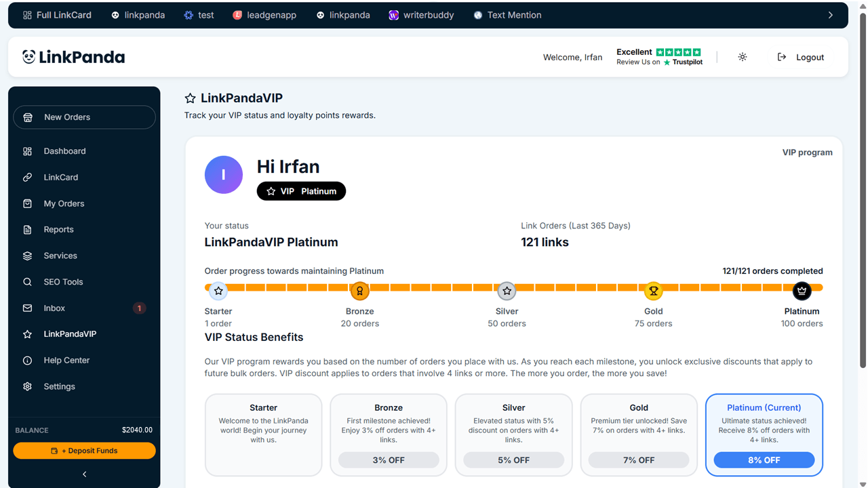
Task: Click the '121/121 orders completed' text
Action: point(772,271)
